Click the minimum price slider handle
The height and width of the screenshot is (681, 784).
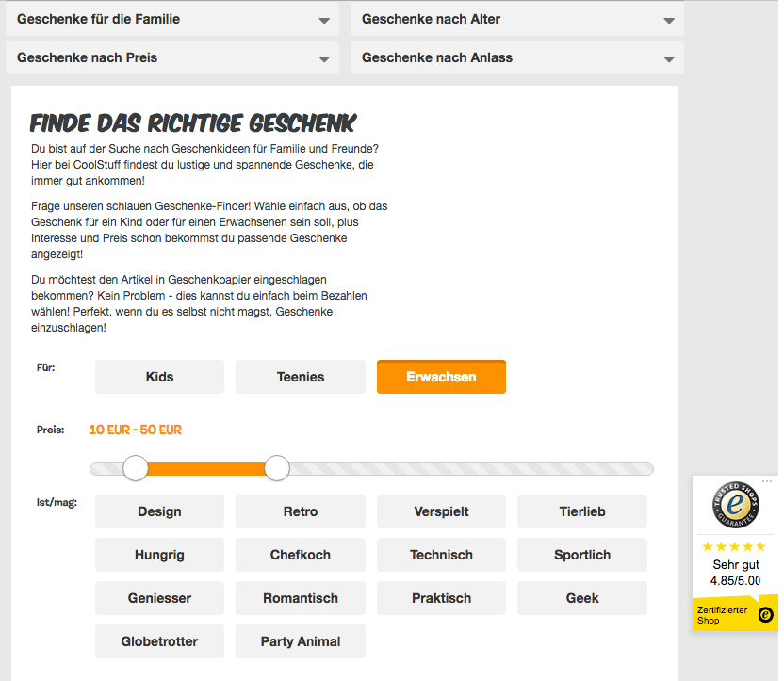point(136,468)
